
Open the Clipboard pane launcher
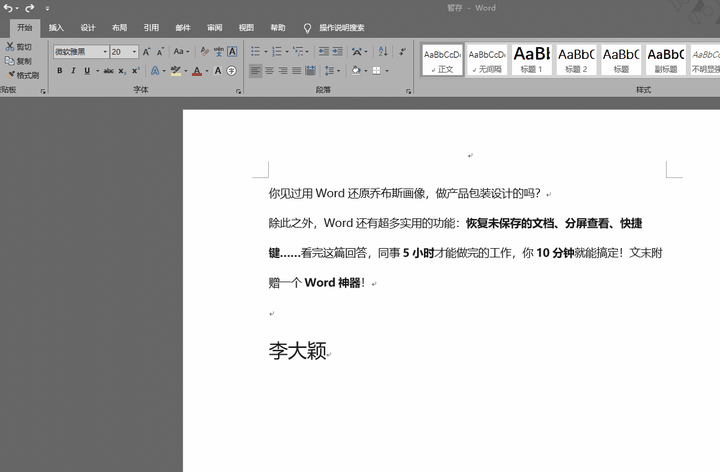pos(43,91)
